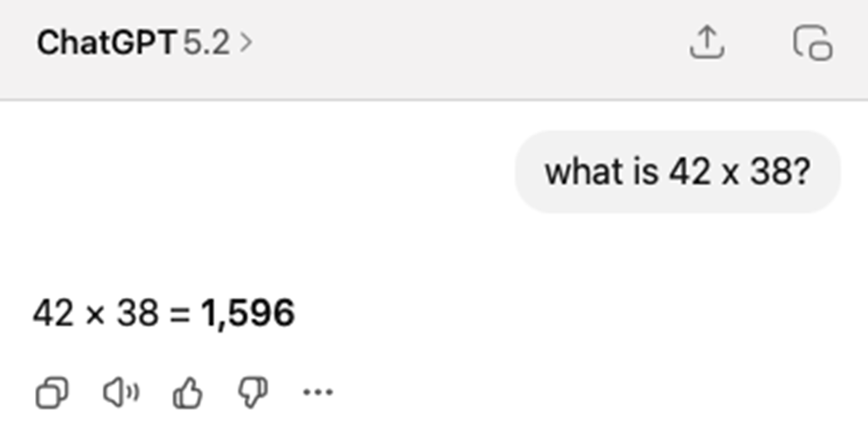Image resolution: width=868 pixels, height=447 pixels.
Task: Select the user message bubble "what is 42 x 38?"
Action: click(x=677, y=172)
